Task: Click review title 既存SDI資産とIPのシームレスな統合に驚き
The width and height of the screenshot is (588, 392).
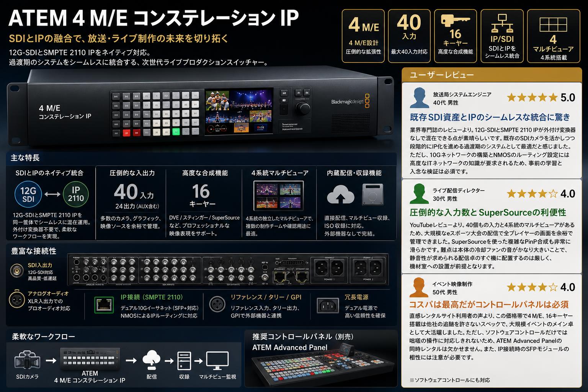Action: coord(490,117)
